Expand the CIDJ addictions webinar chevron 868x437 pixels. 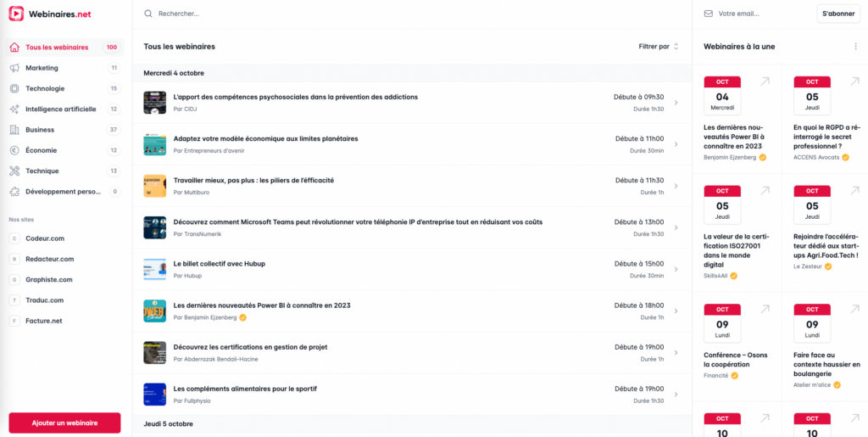point(676,103)
